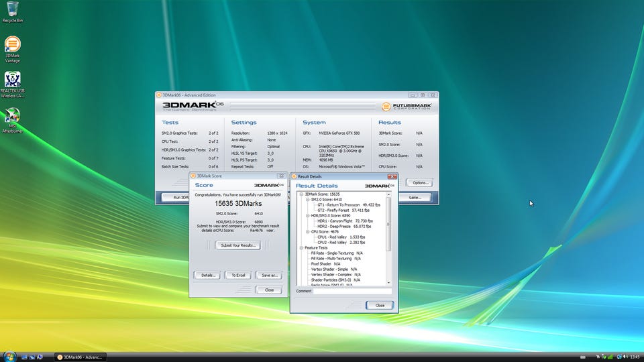
Task: Collapse the Feature Tests tree node
Action: click(301, 247)
